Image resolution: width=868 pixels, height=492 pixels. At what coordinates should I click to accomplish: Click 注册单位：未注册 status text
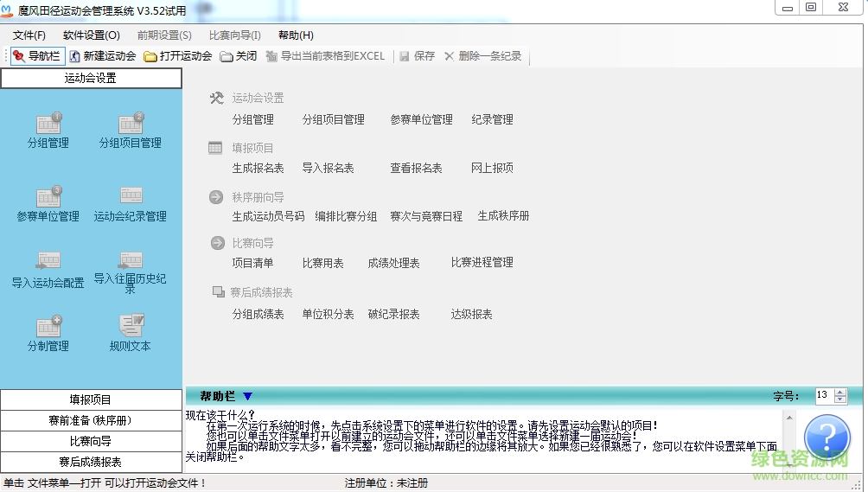[386, 483]
